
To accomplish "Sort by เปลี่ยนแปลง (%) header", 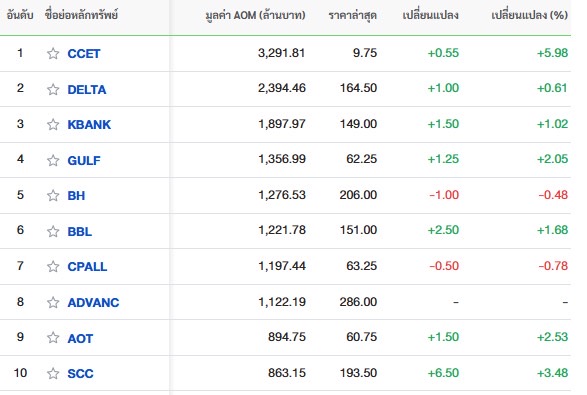I will (x=529, y=15).
